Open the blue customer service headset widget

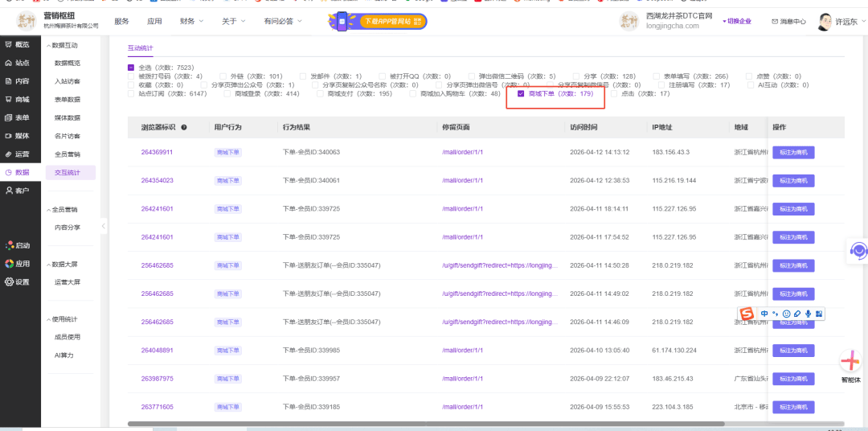858,251
